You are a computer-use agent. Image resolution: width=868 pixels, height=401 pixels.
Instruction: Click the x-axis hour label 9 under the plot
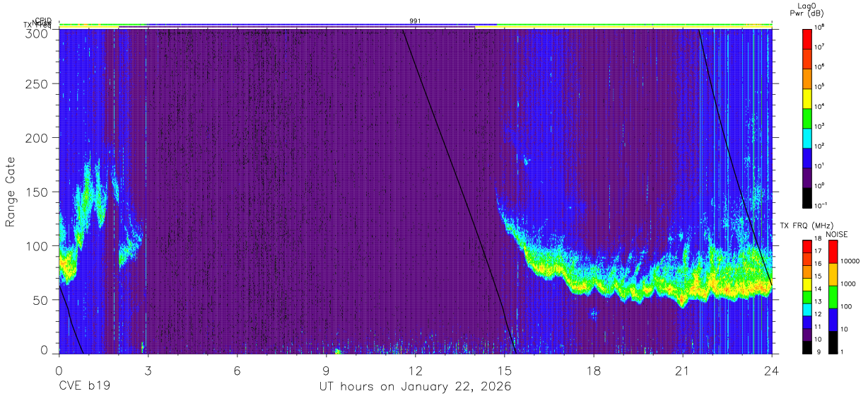coord(327,371)
